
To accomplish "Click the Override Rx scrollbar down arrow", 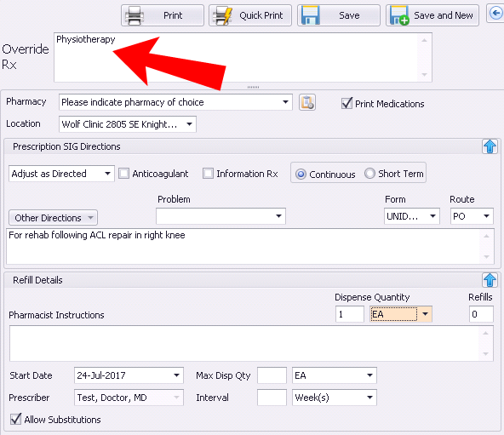I will coord(424,75).
